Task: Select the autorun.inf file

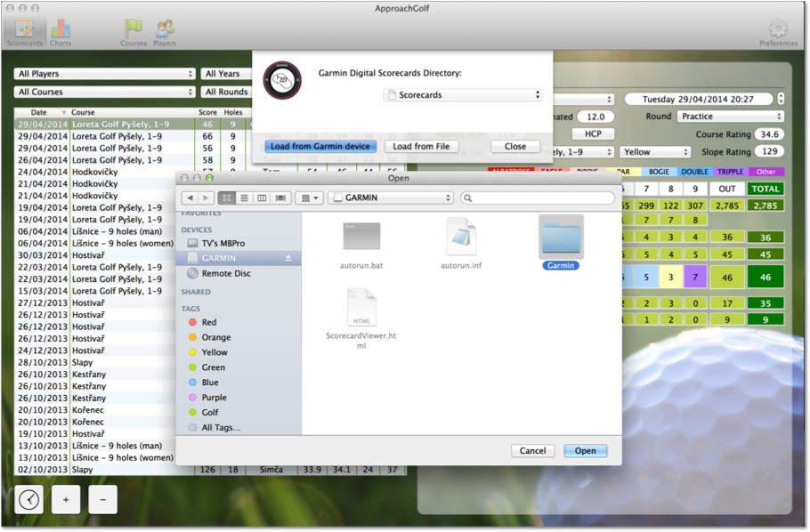Action: point(461,244)
